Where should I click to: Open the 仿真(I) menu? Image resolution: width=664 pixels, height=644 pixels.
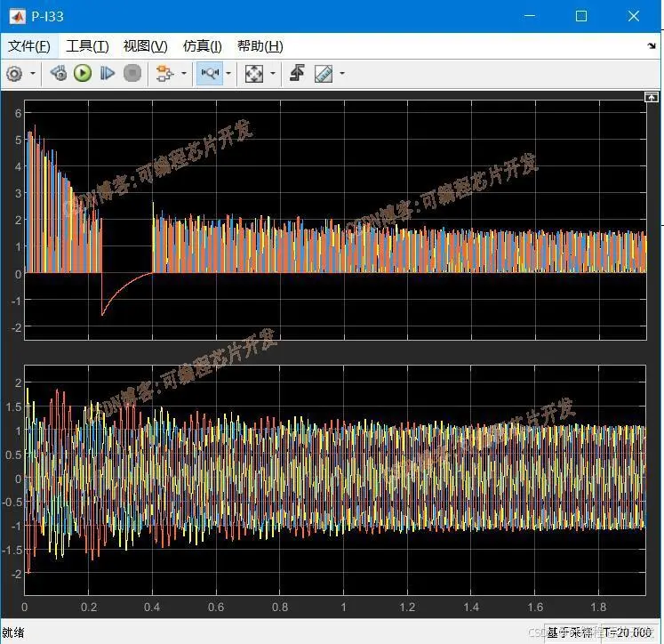[x=202, y=46]
